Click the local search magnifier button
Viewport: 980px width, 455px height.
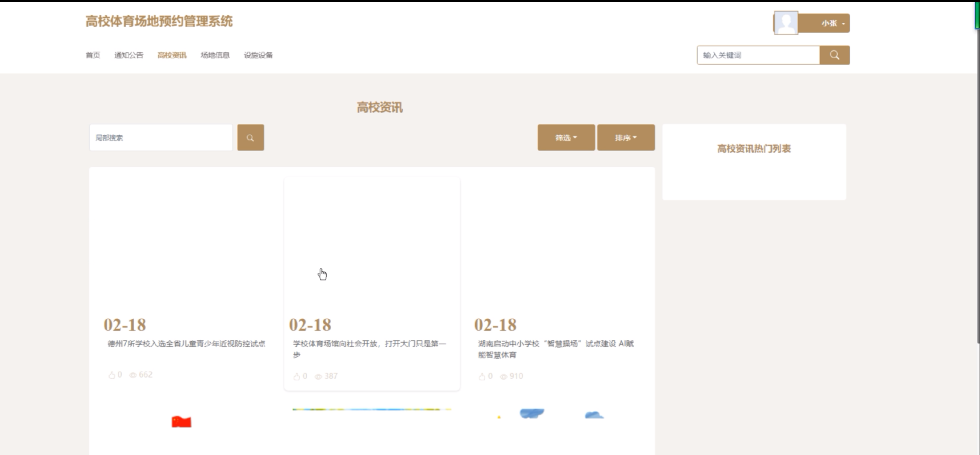(250, 138)
